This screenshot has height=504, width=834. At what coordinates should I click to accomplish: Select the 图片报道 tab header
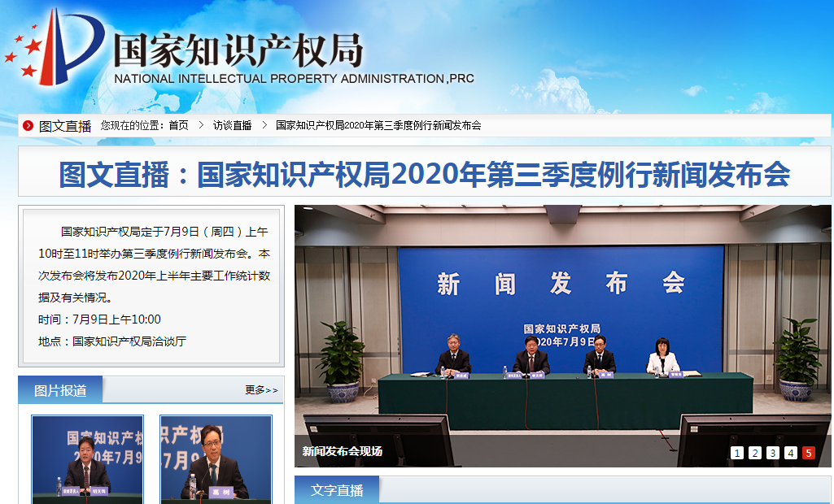[x=60, y=390]
